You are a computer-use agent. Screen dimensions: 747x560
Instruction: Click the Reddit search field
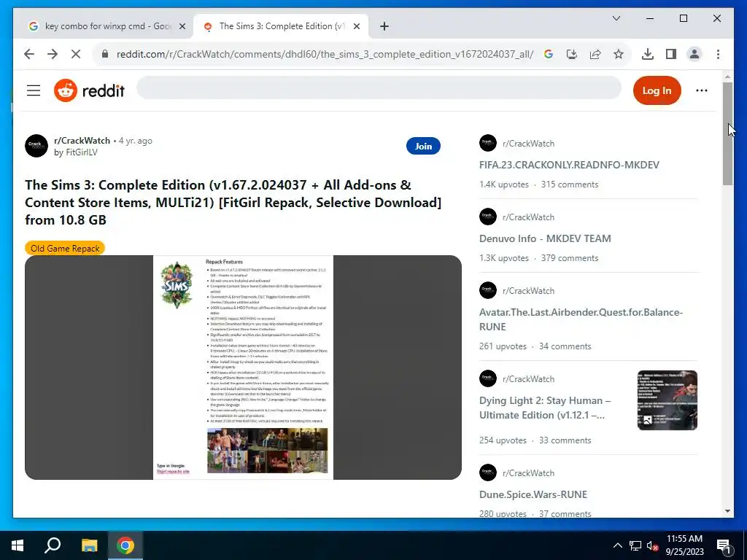(x=379, y=88)
